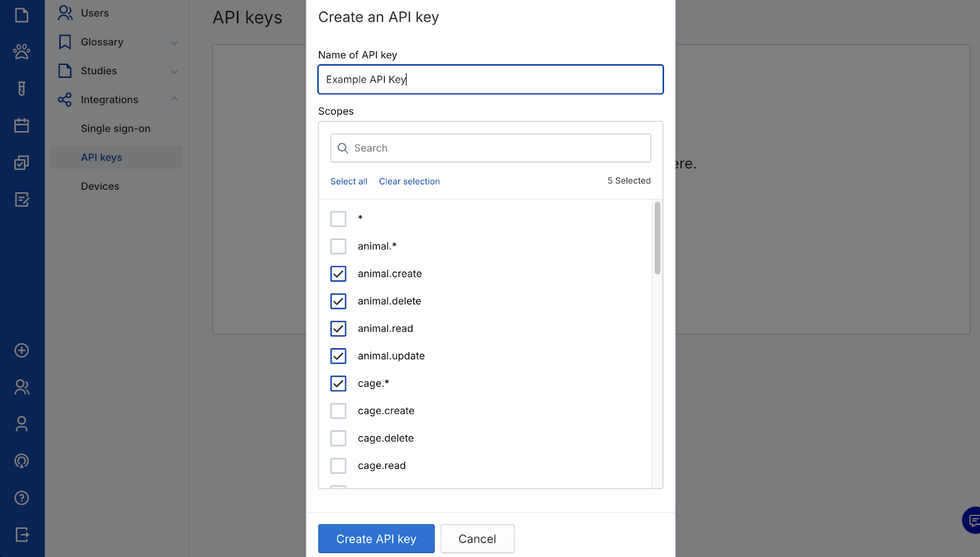Click the calendar icon in left rail
Screen dimensions: 980x557
click(x=21, y=125)
